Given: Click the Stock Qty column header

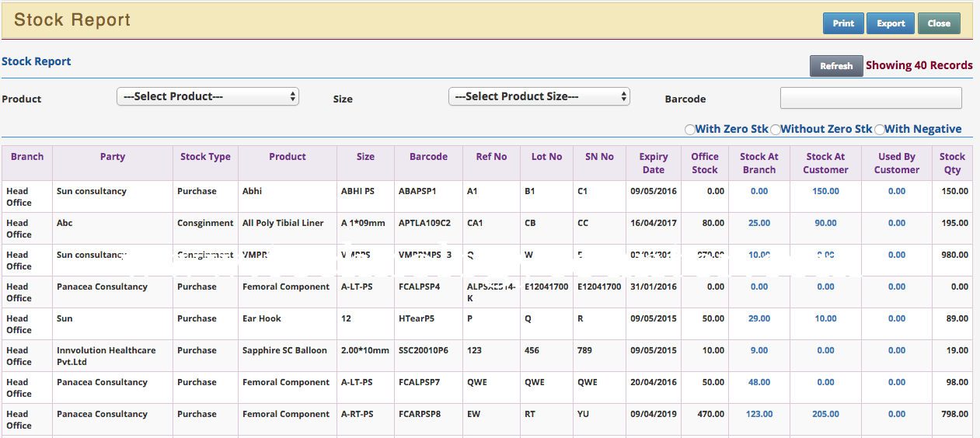Looking at the screenshot, I should point(952,163).
